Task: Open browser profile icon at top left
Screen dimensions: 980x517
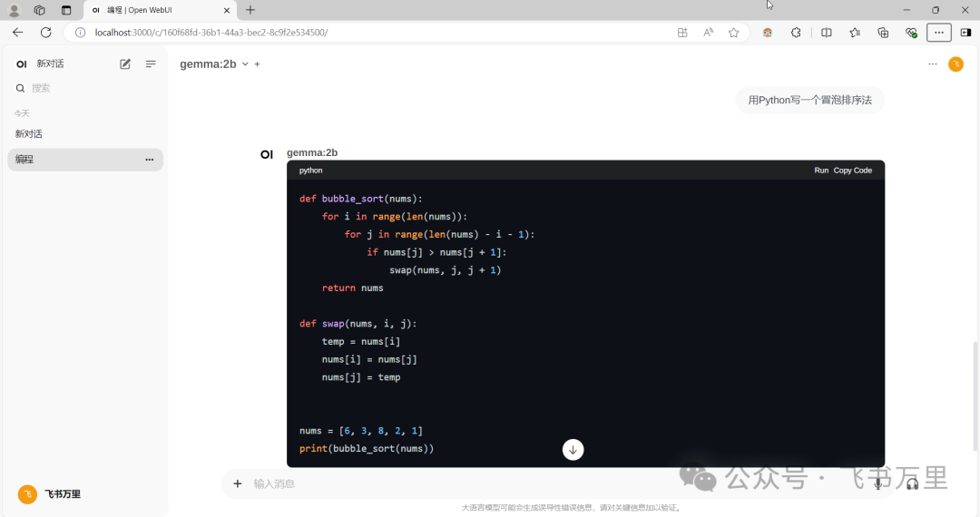Action: pos(14,10)
